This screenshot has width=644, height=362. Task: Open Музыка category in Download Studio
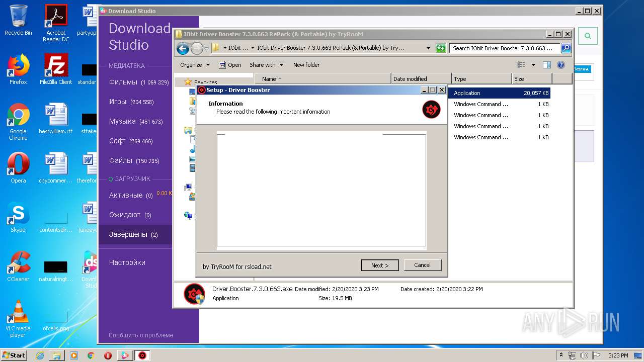point(136,121)
